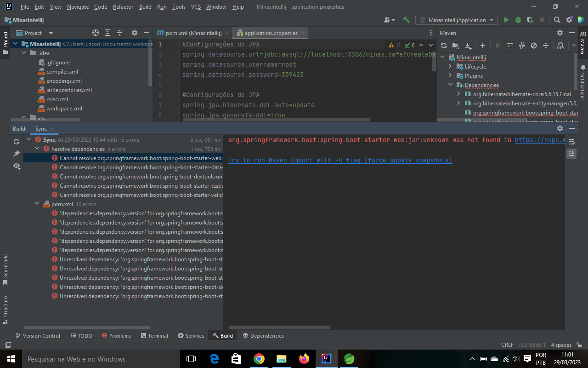Open Search Everywhere magnifier icon
The image size is (588, 368).
(x=557, y=20)
